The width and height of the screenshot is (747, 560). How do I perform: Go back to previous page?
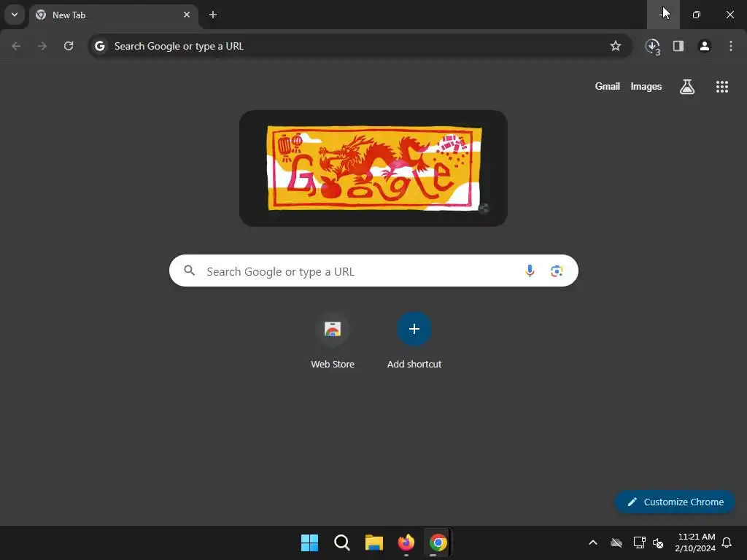(x=16, y=46)
